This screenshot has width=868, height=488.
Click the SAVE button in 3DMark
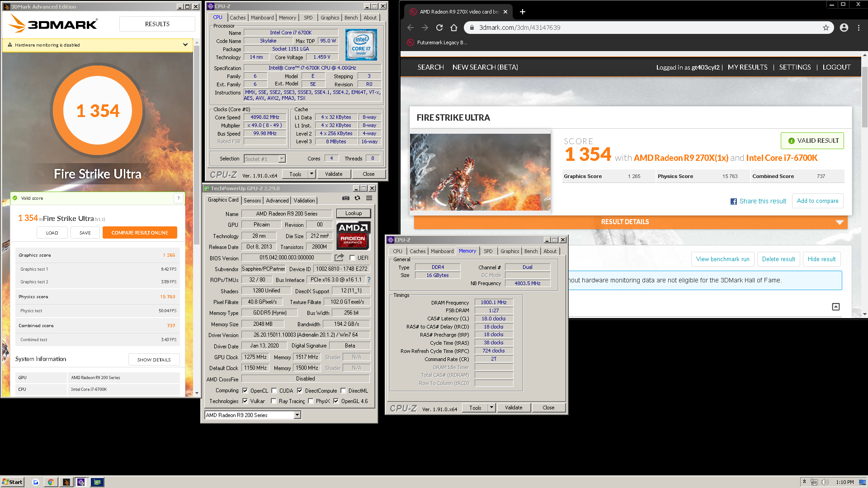click(x=85, y=233)
